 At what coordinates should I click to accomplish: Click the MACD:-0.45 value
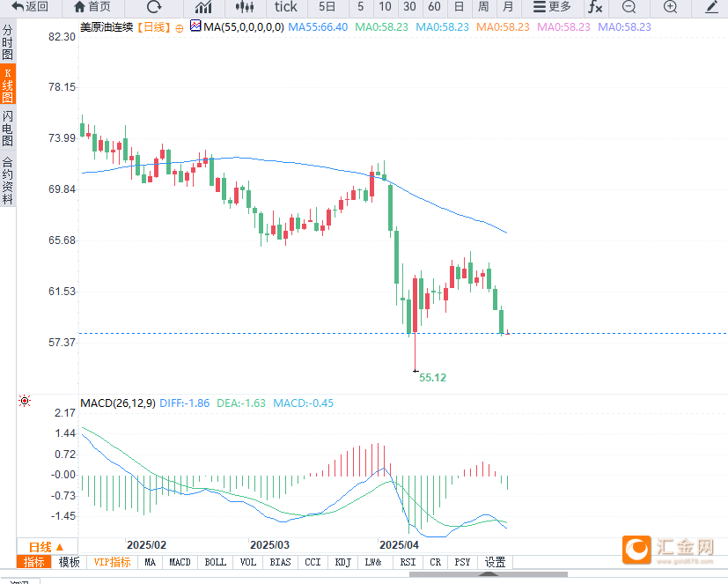(x=303, y=403)
